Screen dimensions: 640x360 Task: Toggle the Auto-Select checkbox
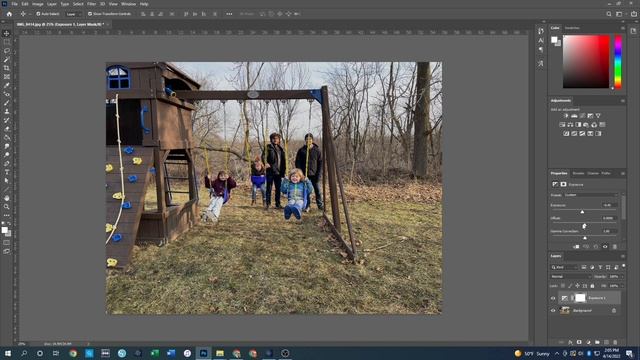tap(38, 14)
